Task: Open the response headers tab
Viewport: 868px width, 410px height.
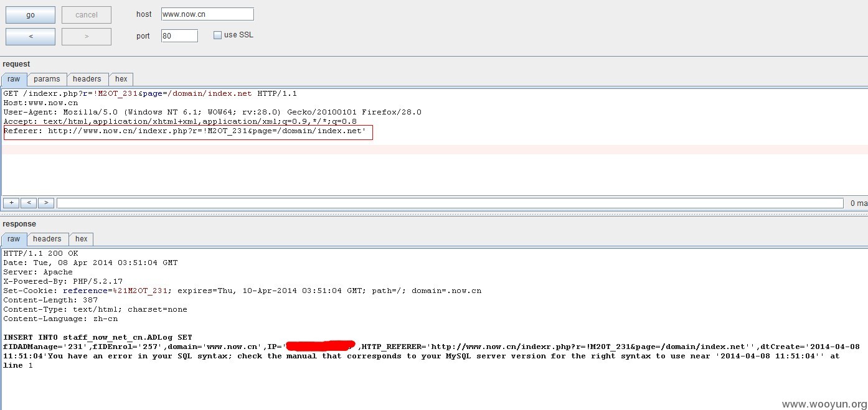Action: tap(47, 239)
